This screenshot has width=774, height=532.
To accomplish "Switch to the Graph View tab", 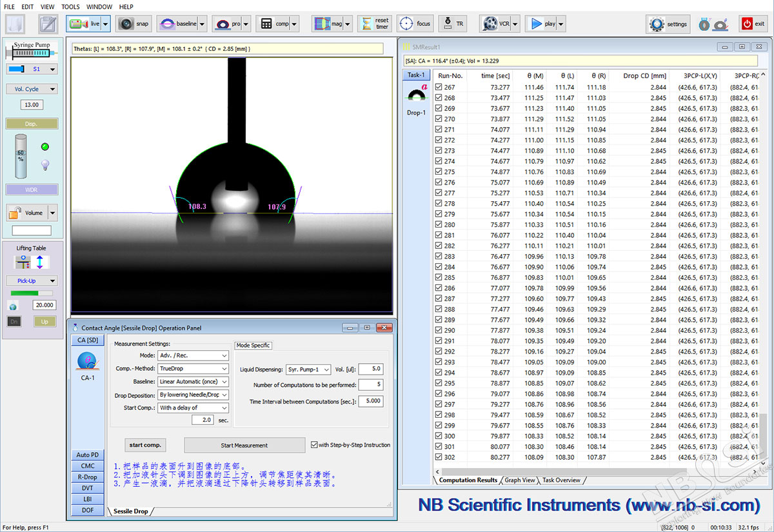I will point(519,480).
